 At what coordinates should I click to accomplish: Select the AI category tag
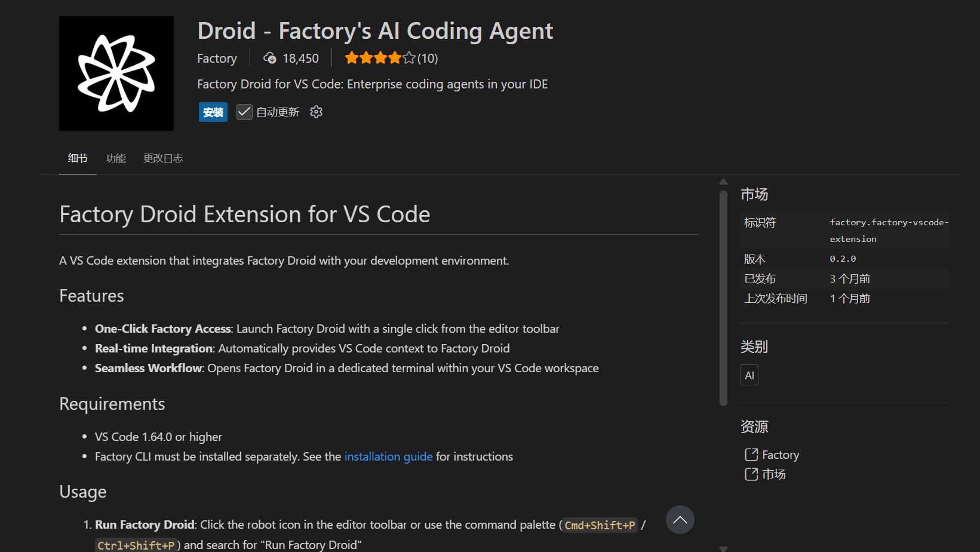point(749,375)
